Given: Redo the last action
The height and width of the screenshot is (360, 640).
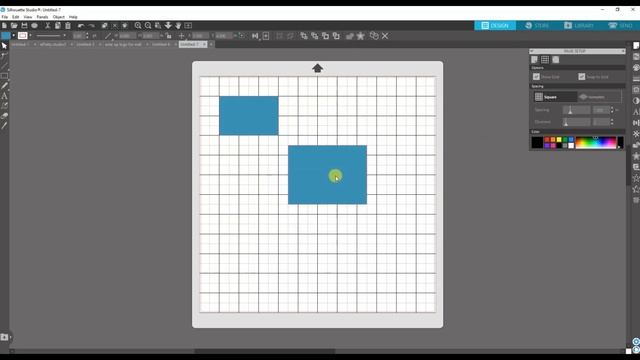Looking at the screenshot, I should tap(91, 26).
